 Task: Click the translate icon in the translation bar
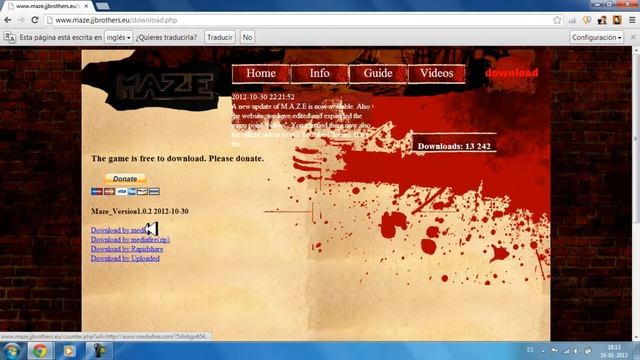click(x=9, y=37)
